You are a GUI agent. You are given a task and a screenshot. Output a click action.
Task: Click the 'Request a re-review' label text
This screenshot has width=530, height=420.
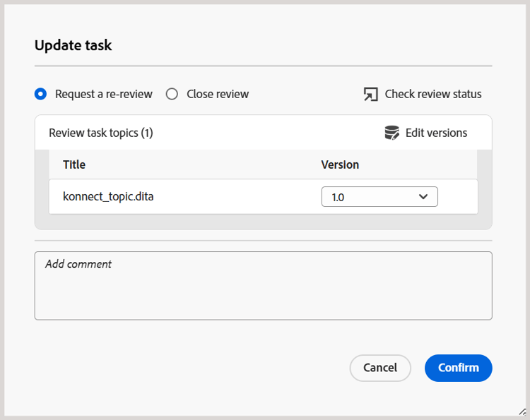pyautogui.click(x=103, y=94)
